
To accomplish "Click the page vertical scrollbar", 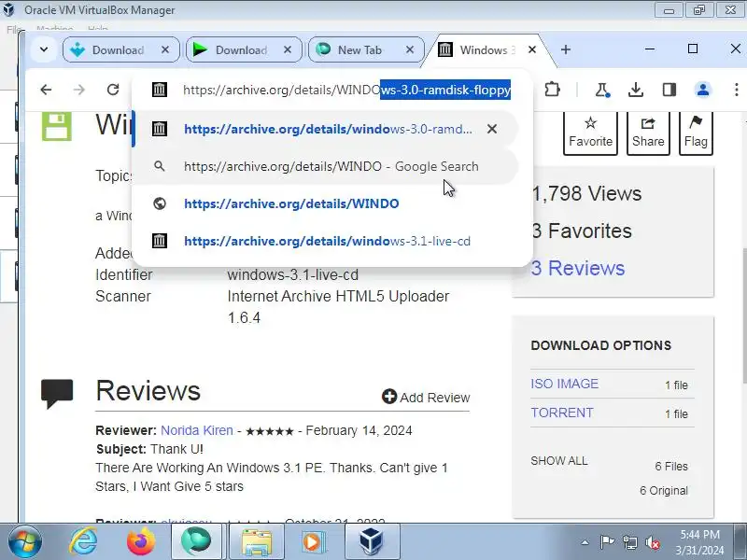I will pyautogui.click(x=743, y=315).
